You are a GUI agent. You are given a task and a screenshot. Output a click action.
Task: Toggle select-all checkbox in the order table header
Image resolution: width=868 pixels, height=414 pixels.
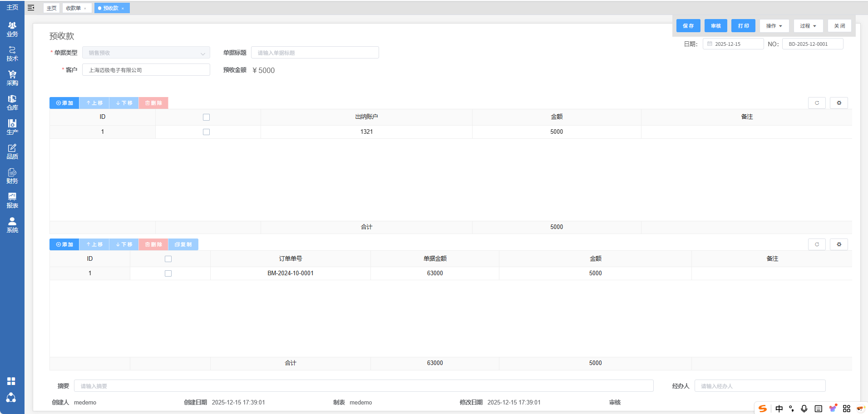pyautogui.click(x=168, y=259)
